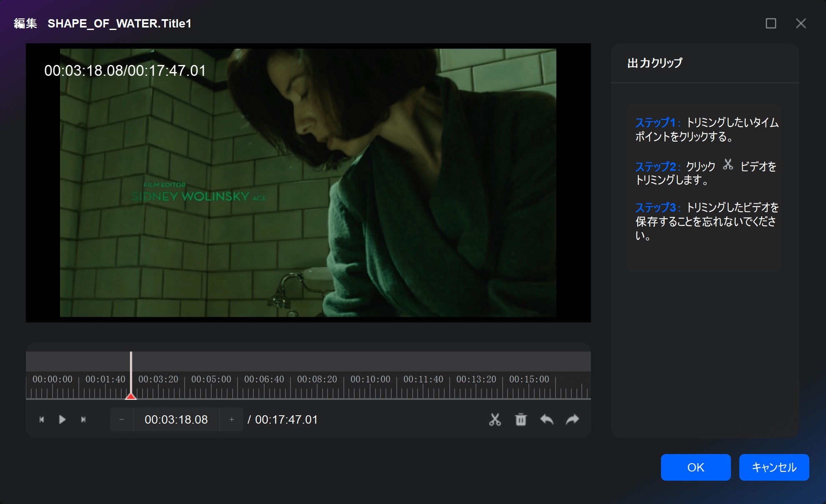
Task: Click the ステップ2 instruction text
Action: (x=706, y=173)
